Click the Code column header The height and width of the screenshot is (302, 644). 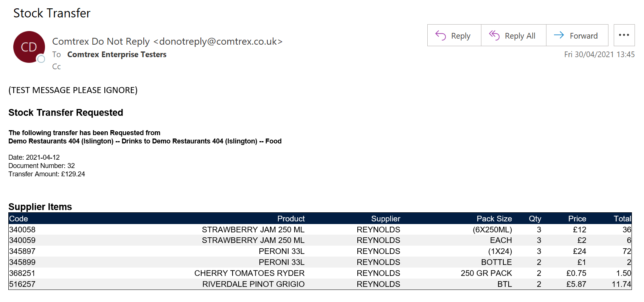19,219
